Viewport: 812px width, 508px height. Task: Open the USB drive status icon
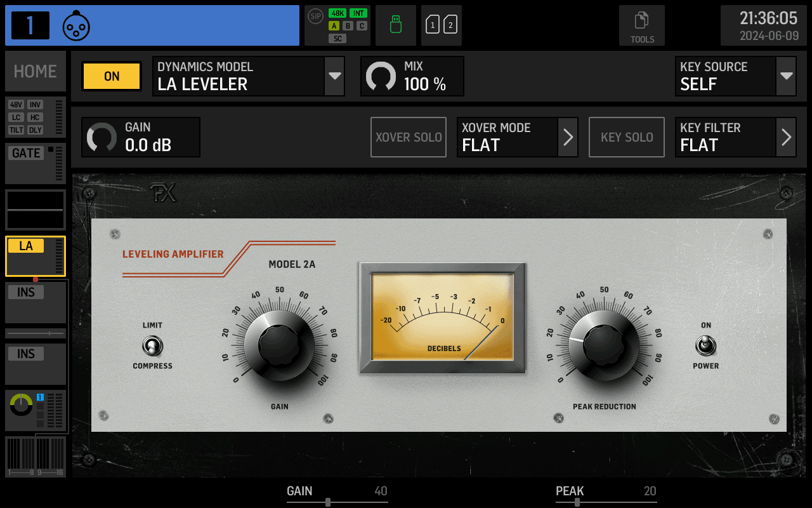[396, 25]
